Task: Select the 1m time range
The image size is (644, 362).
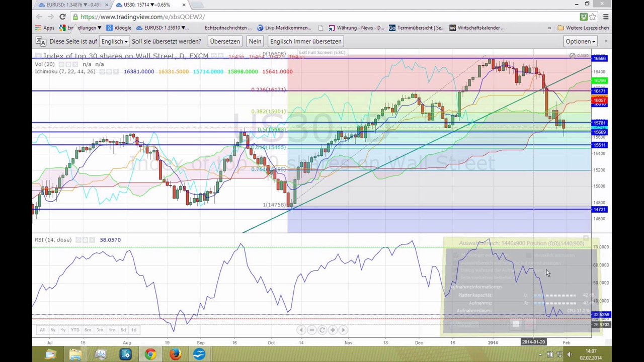Action: pos(112,330)
